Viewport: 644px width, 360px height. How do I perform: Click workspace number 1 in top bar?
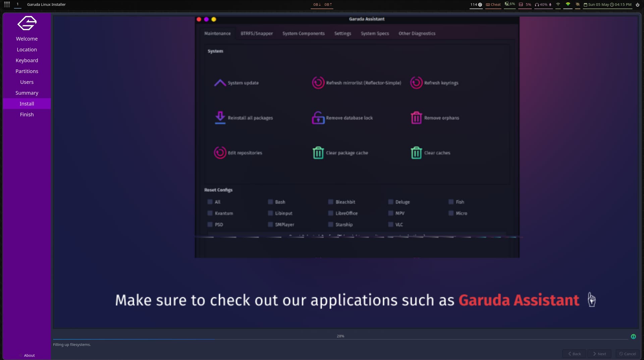(17, 4)
